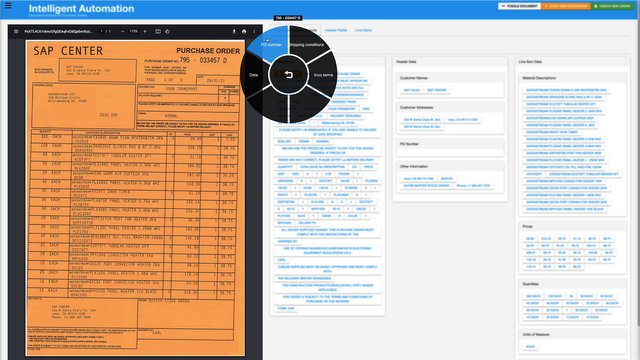Click the 'NORMAL' chip in the extracted text
The image size is (640, 360).
coord(322,141)
